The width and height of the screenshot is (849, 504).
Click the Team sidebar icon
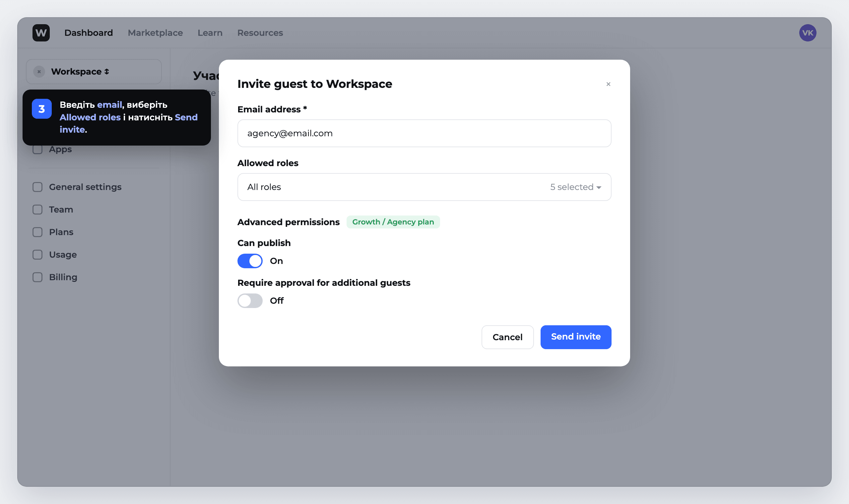click(x=37, y=210)
